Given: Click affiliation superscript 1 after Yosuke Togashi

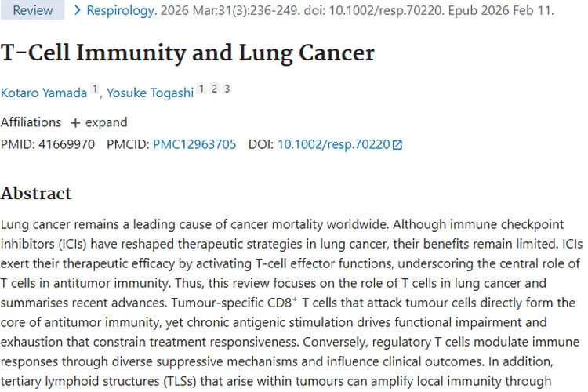Looking at the screenshot, I should tap(201, 89).
